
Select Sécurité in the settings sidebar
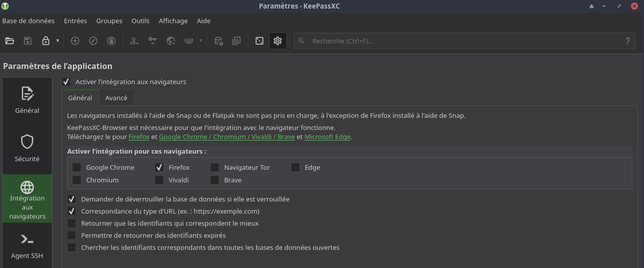pos(27,148)
